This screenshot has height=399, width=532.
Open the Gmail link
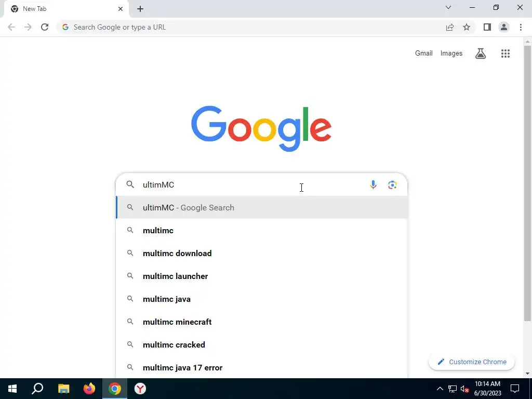tap(423, 54)
